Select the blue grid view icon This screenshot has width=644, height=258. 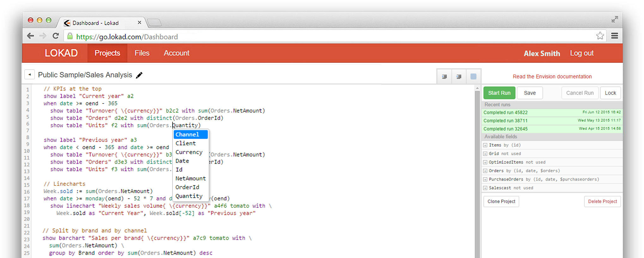(473, 77)
